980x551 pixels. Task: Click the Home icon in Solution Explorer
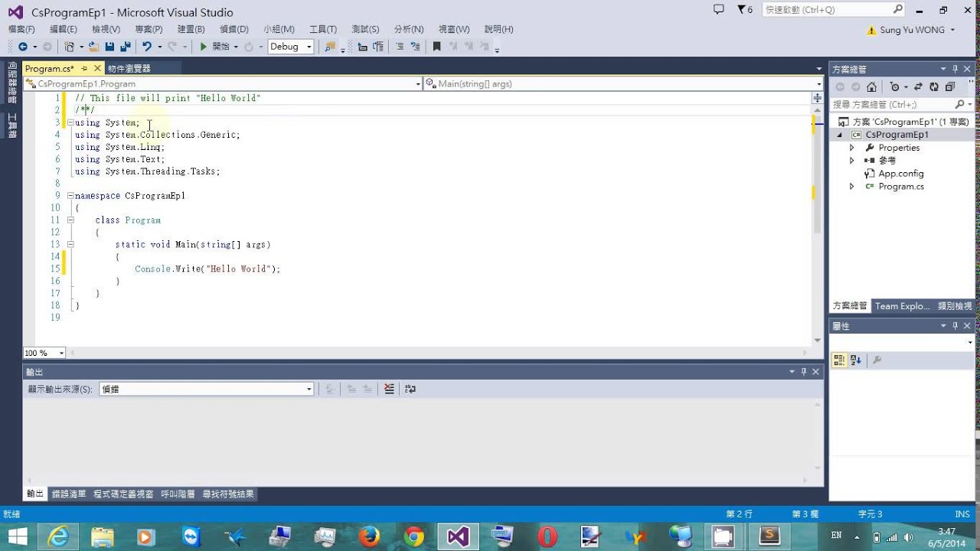pyautogui.click(x=871, y=87)
